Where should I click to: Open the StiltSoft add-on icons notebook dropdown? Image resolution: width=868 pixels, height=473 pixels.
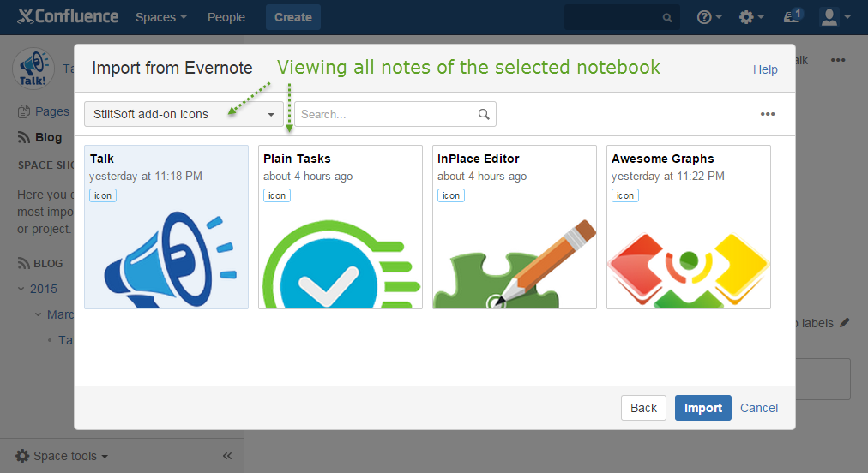184,114
